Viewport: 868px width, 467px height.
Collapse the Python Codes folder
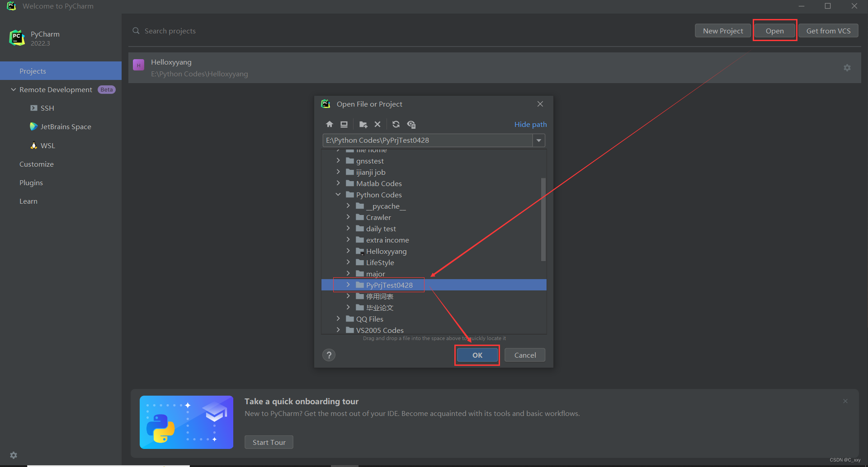[338, 195]
